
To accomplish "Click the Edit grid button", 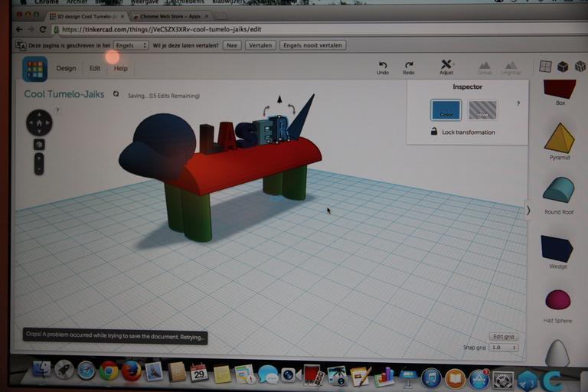I will click(503, 337).
